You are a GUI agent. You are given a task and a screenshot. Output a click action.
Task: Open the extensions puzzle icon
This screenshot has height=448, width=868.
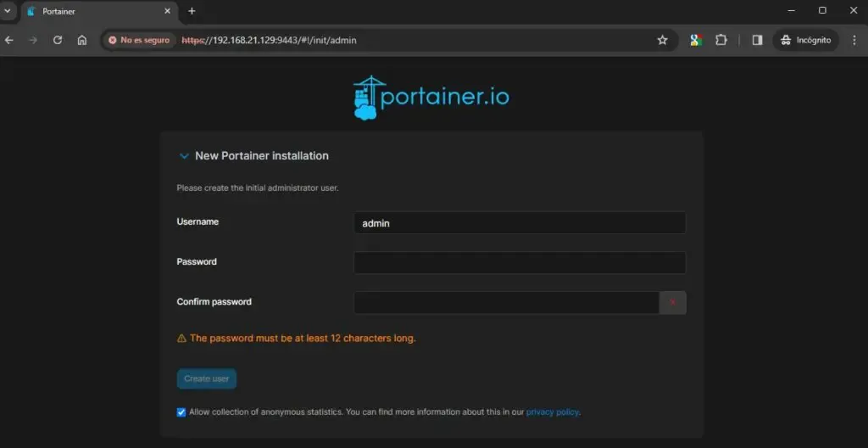(721, 40)
